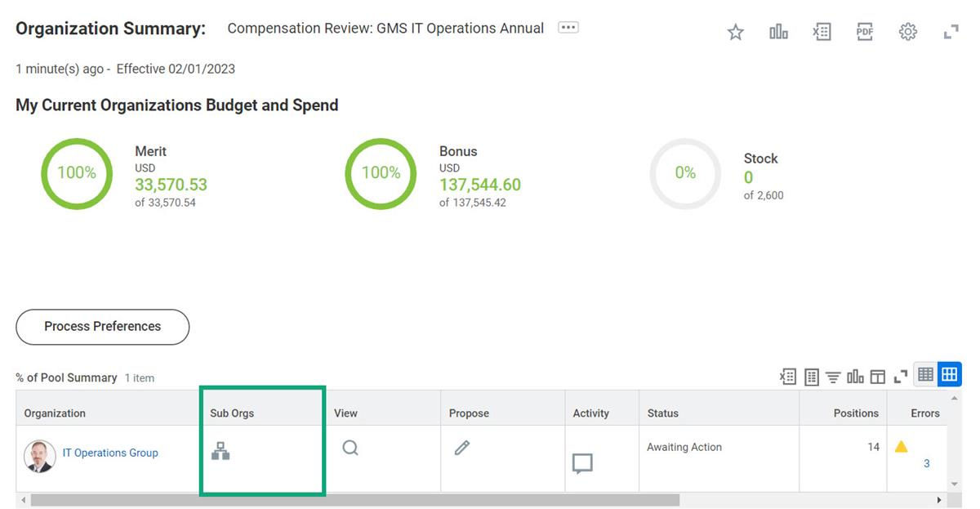The height and width of the screenshot is (509, 980).
Task: Open the settings gear icon
Action: [908, 32]
